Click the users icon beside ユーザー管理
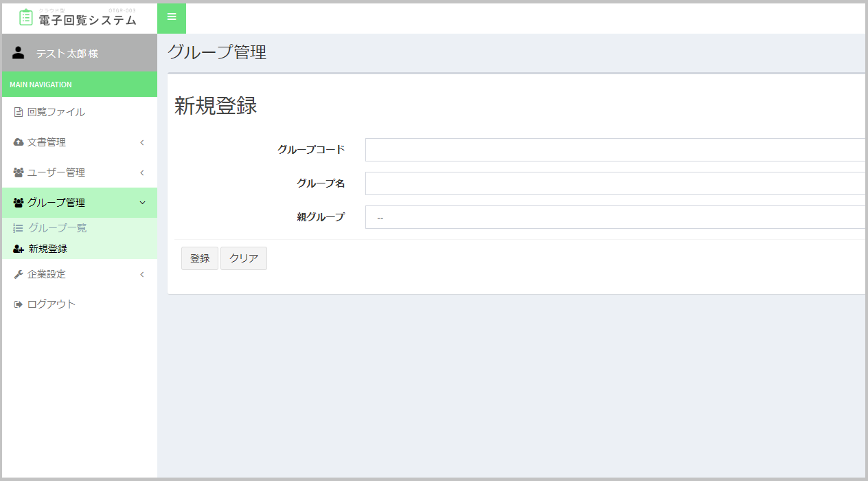Viewport: 868px width, 481px height. click(19, 172)
